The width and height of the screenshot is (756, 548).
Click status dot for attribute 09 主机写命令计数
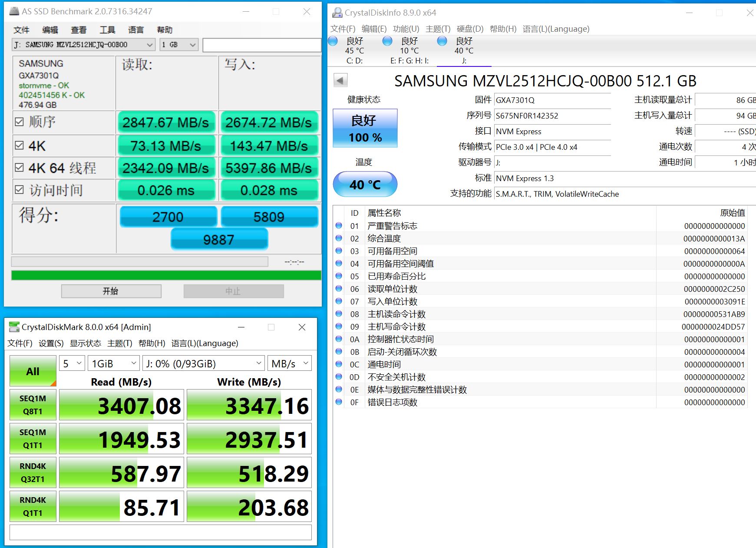[x=339, y=326]
